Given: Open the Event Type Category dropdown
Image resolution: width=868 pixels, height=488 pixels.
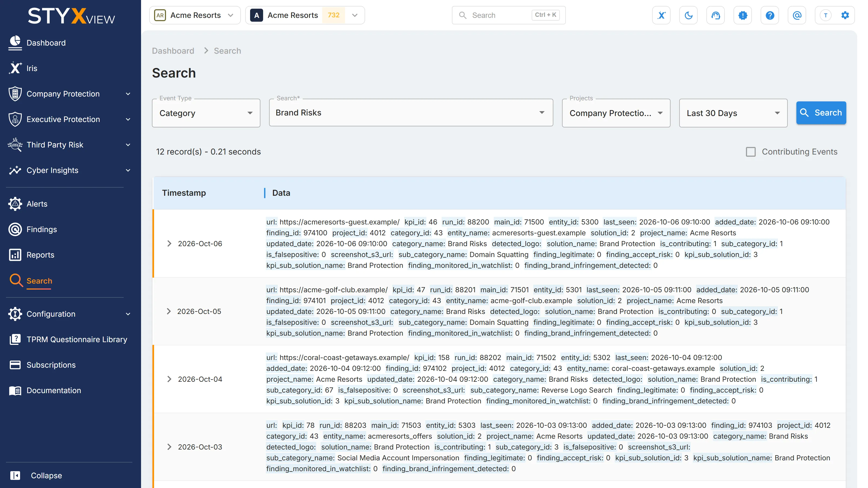Looking at the screenshot, I should tap(206, 113).
